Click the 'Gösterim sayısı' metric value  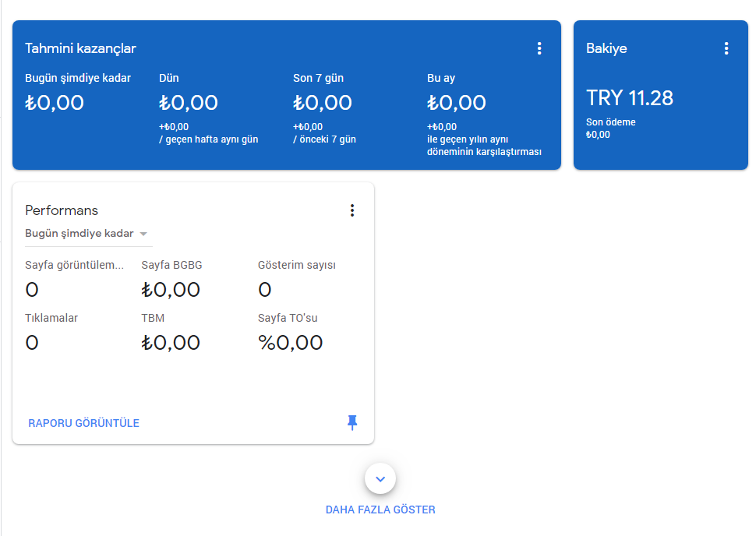(x=265, y=290)
